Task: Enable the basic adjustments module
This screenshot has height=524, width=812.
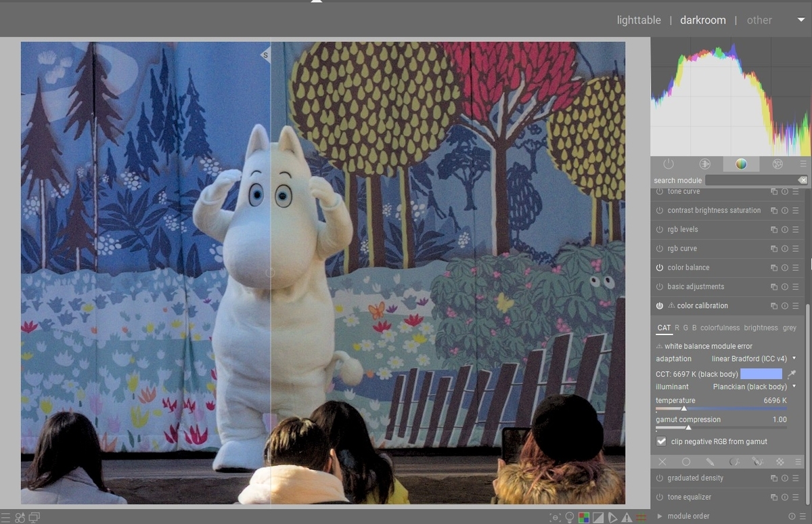Action: click(660, 286)
